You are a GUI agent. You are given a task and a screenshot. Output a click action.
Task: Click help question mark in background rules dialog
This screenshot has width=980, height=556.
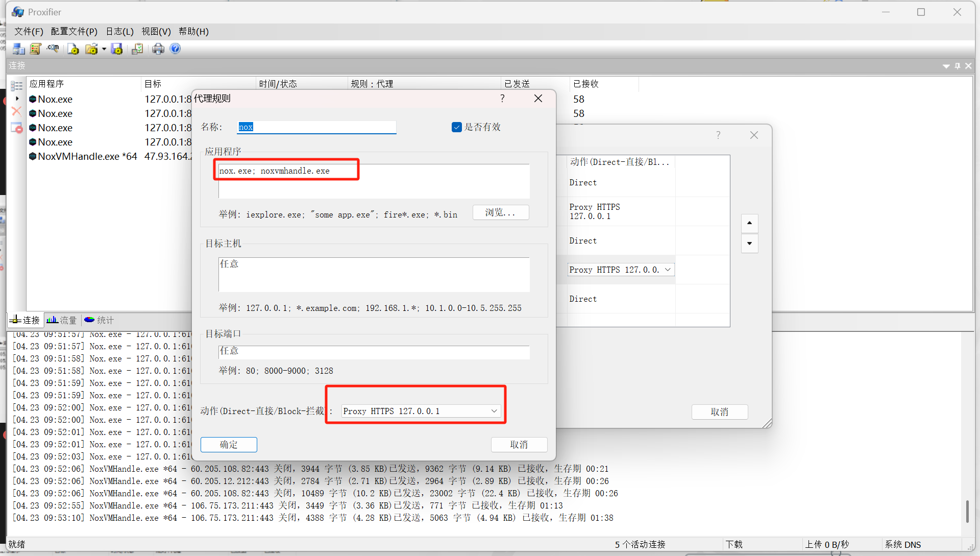(x=718, y=135)
